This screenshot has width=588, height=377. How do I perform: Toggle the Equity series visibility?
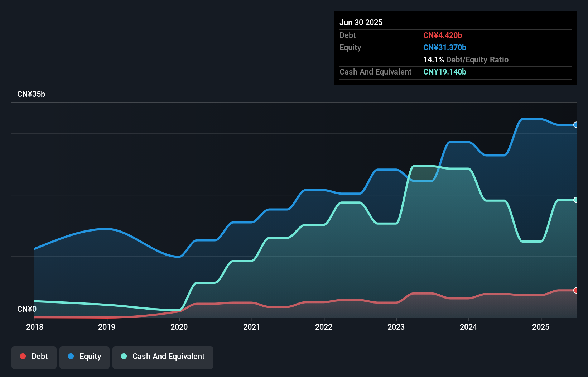(x=85, y=357)
